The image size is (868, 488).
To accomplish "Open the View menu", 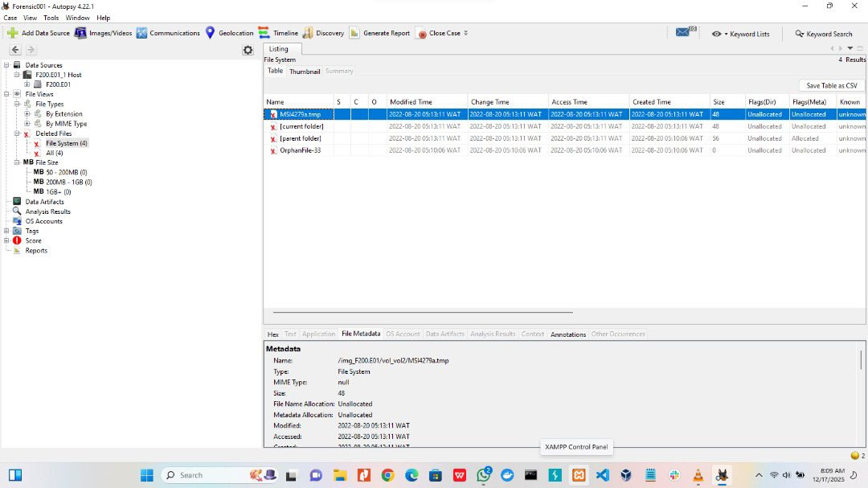I will pyautogui.click(x=30, y=18).
